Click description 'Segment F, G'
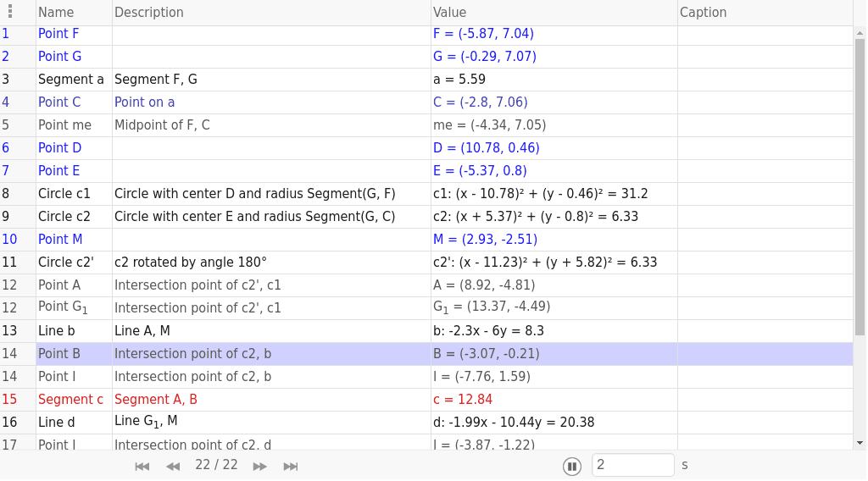This screenshot has height=481, width=868. coord(156,80)
